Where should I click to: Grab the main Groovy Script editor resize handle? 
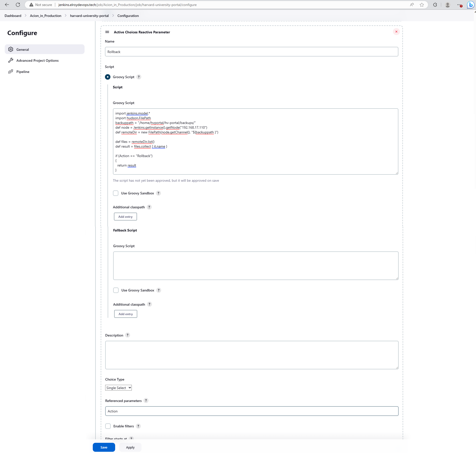397,173
